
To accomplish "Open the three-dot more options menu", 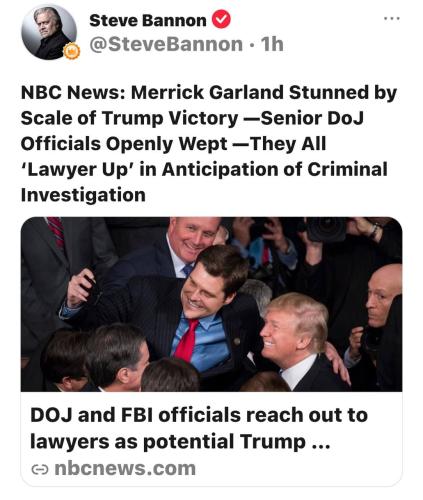I will click(392, 19).
